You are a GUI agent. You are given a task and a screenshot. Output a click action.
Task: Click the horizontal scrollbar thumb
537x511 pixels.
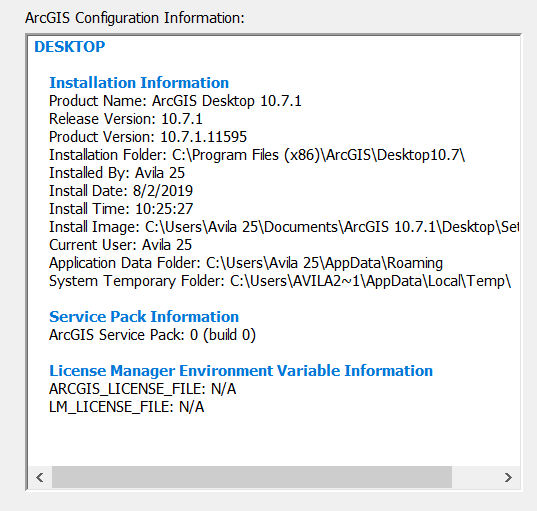tap(252, 477)
